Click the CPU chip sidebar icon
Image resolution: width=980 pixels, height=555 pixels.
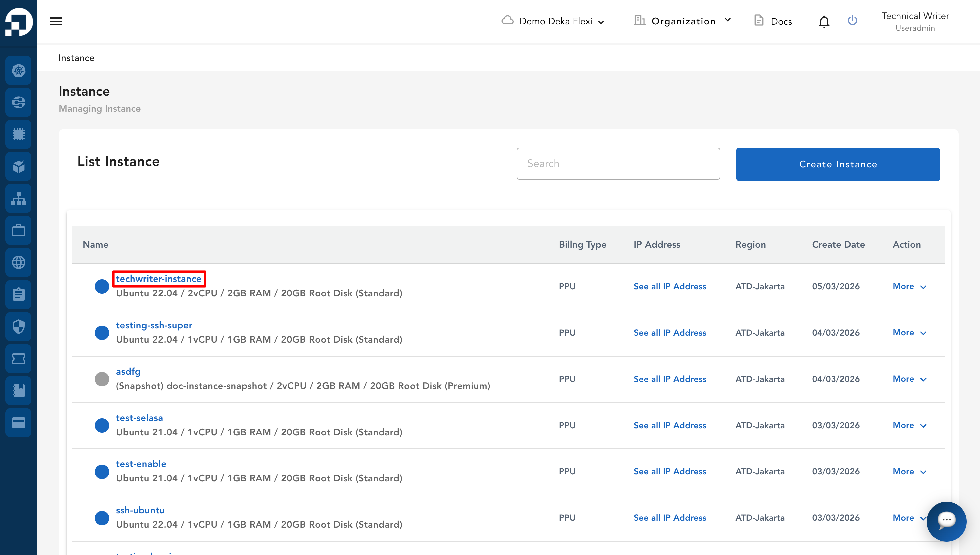coord(18,134)
